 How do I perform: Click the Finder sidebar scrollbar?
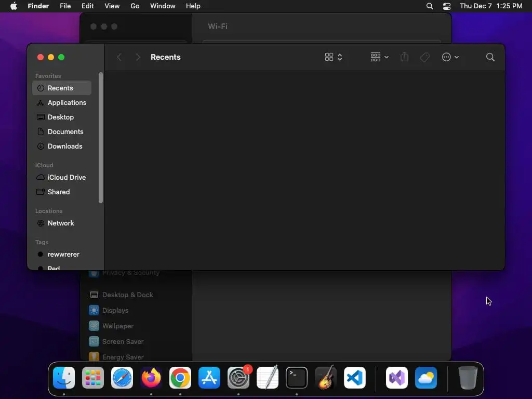[100, 138]
